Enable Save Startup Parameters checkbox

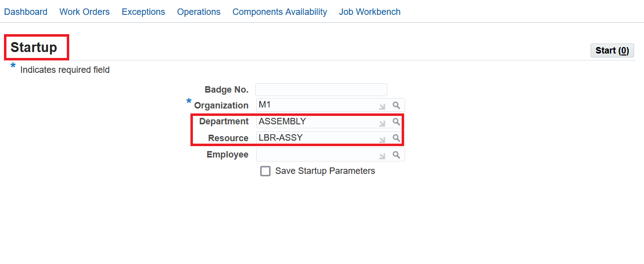click(x=266, y=171)
